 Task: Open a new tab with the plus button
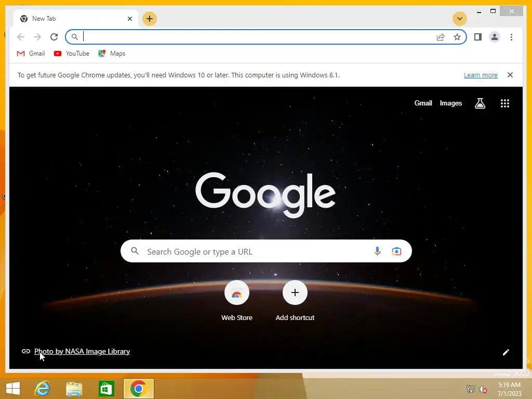150,19
